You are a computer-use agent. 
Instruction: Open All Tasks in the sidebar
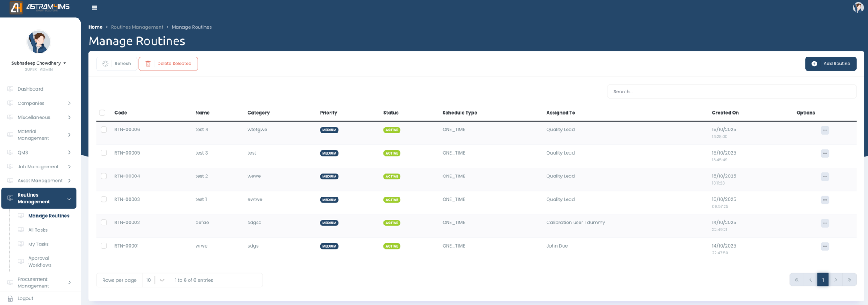click(x=38, y=230)
